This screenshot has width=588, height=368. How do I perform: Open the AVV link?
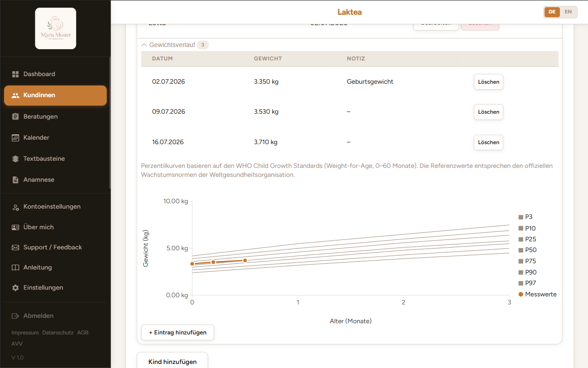pyautogui.click(x=17, y=344)
